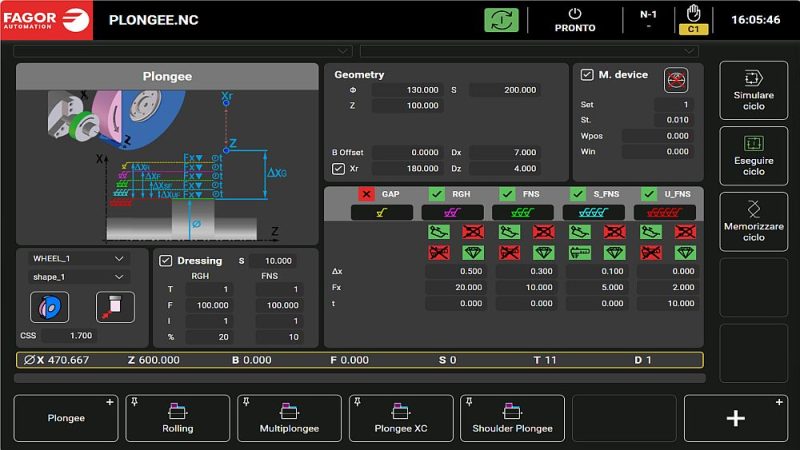Click Memorizzare ciclo button
Viewport: 800px width, 450px height.
click(x=754, y=221)
